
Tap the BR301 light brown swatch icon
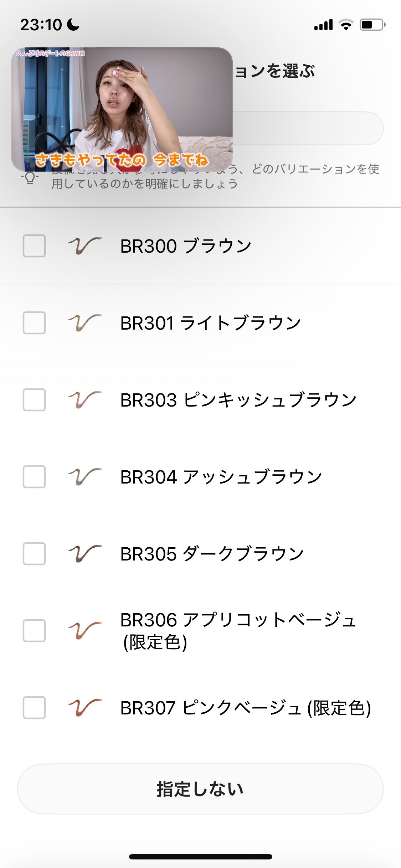[x=85, y=323]
